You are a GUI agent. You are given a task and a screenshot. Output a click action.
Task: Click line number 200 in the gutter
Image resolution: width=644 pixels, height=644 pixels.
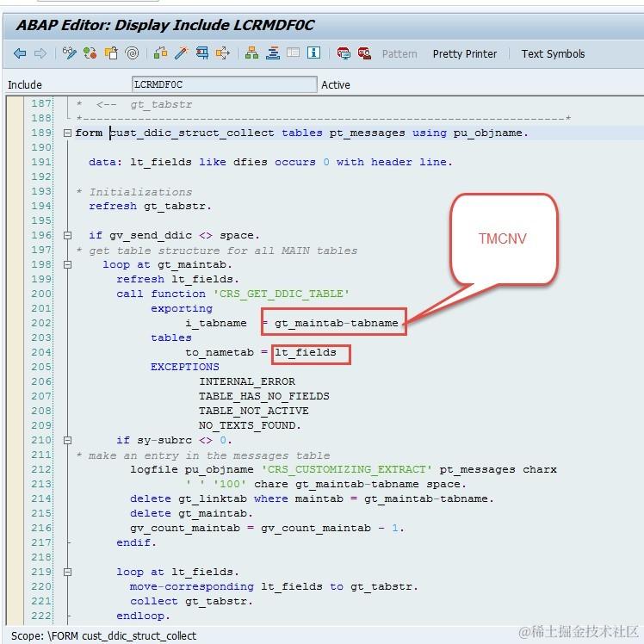point(41,294)
